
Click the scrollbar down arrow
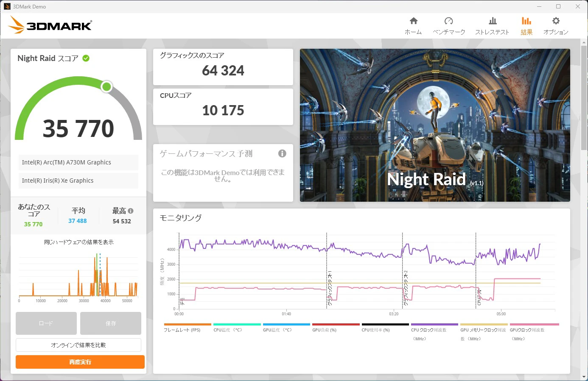click(585, 376)
